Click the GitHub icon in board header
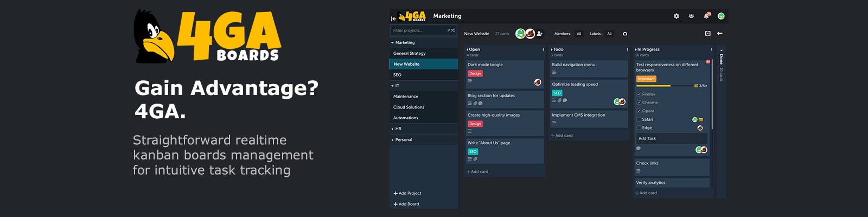 click(625, 34)
